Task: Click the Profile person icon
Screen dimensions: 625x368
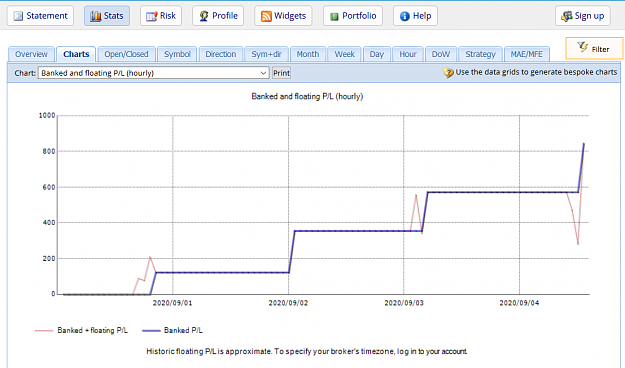Action: pyautogui.click(x=204, y=16)
